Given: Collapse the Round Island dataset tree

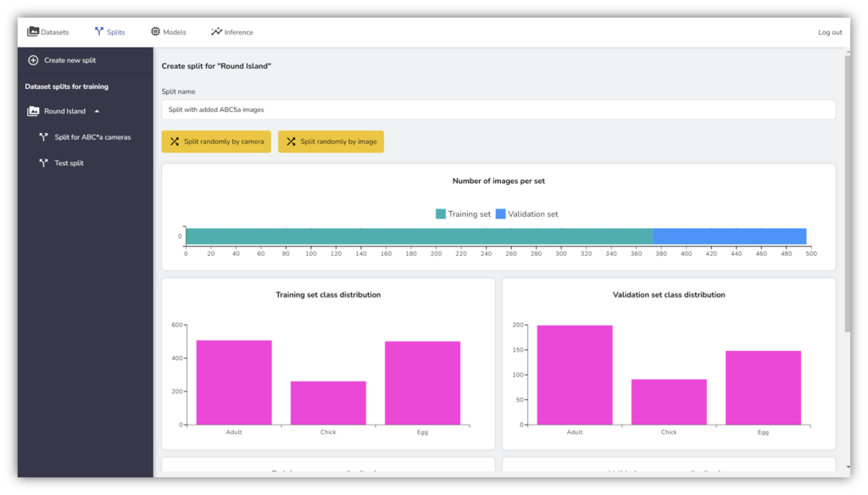Looking at the screenshot, I should point(97,111).
